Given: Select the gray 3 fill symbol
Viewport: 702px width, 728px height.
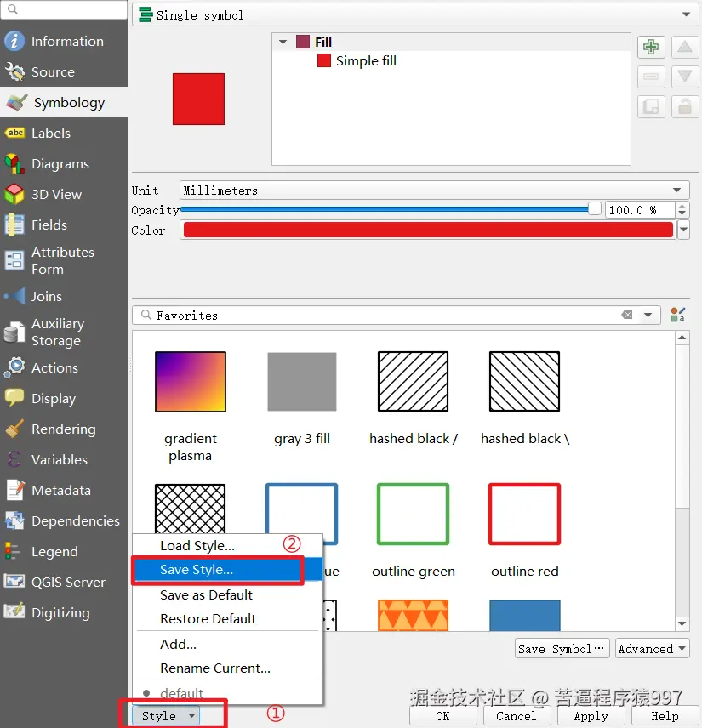Looking at the screenshot, I should click(301, 382).
